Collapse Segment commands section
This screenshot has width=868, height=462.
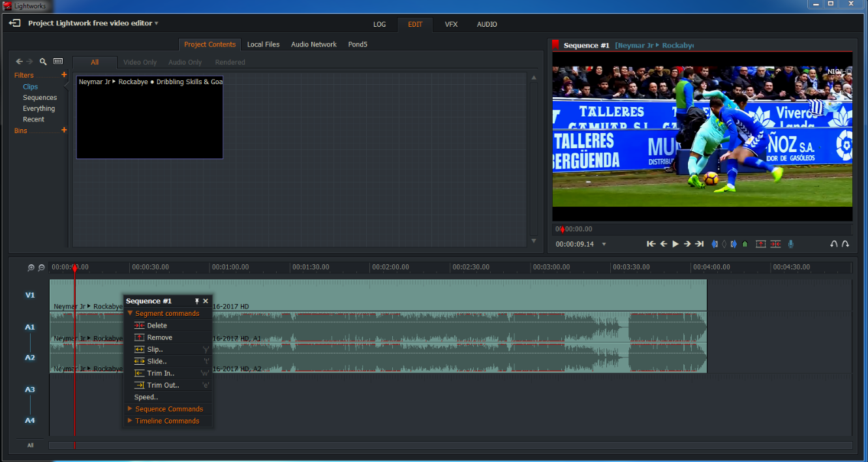(x=166, y=313)
